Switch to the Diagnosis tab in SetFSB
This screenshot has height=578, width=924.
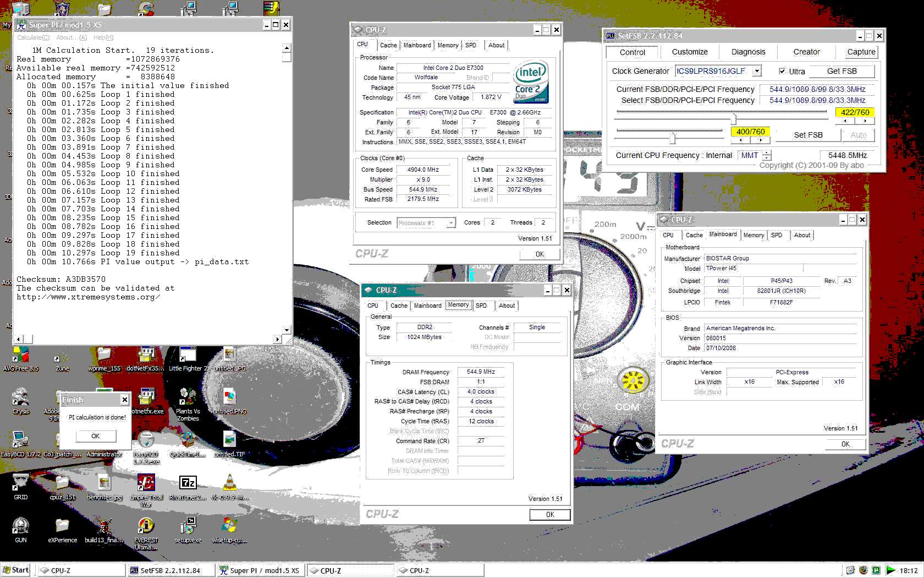[x=748, y=52]
